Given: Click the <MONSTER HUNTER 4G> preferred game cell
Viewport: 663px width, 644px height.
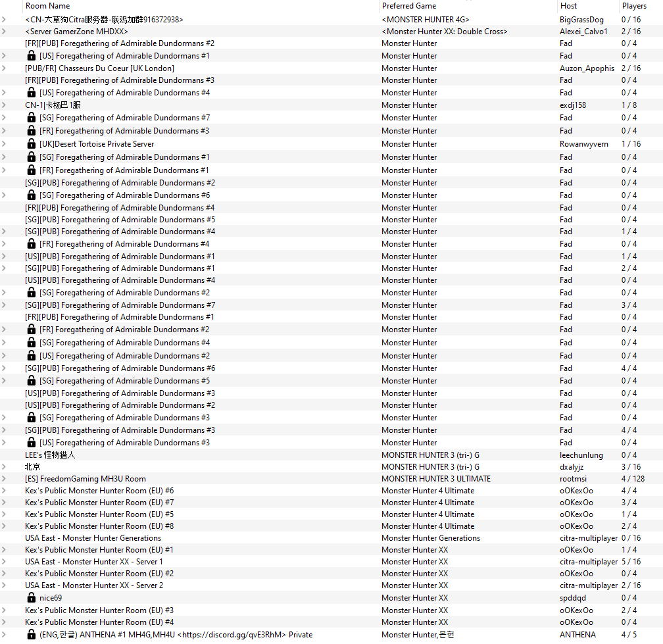Looking at the screenshot, I should (x=426, y=20).
